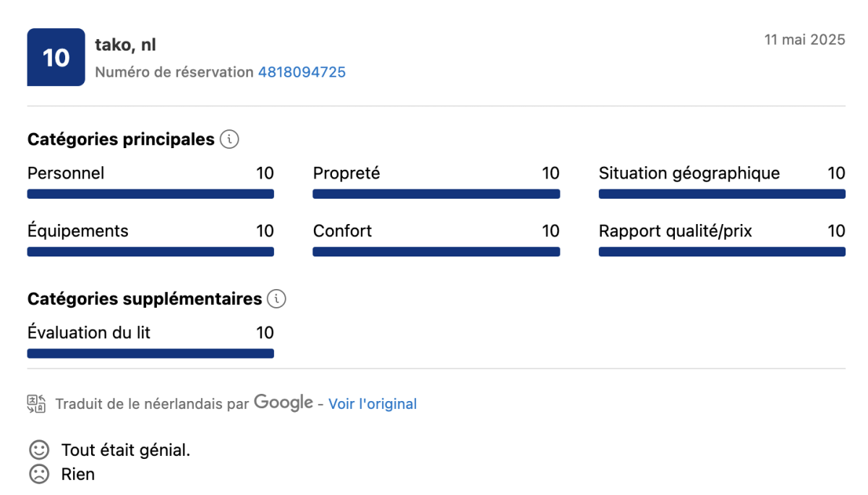868x495 pixels.
Task: Open reservation number 4818094725 link
Action: pyautogui.click(x=302, y=72)
